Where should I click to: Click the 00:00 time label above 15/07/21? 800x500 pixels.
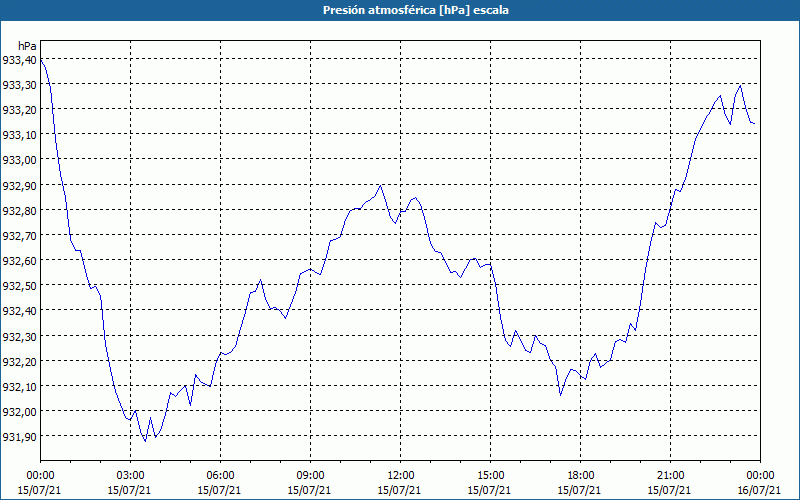[x=40, y=476]
